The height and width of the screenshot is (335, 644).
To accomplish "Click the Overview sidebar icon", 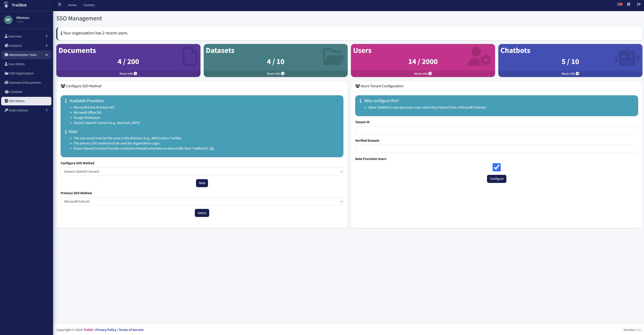I will pos(6,36).
